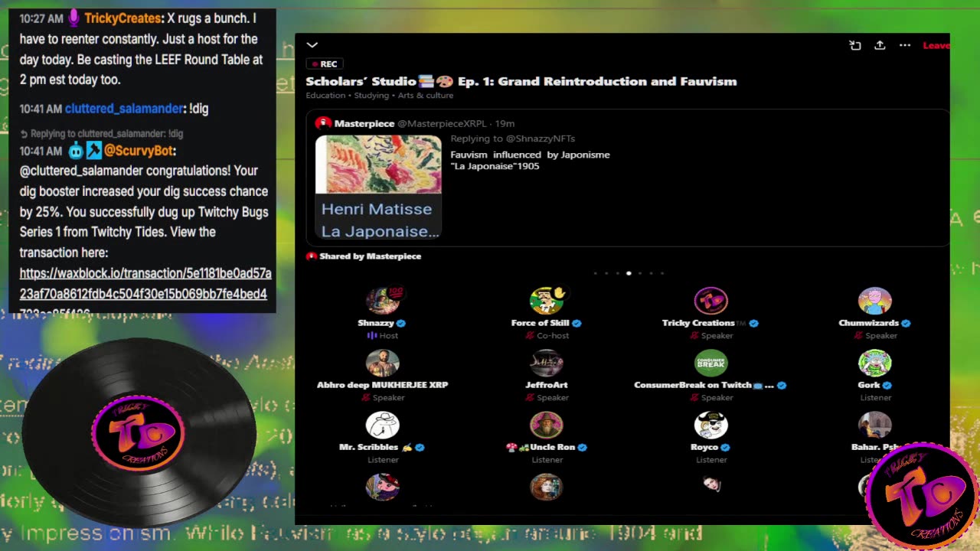980x551 pixels.
Task: Click the 10:27 AM chat timestamp
Action: pos(41,18)
